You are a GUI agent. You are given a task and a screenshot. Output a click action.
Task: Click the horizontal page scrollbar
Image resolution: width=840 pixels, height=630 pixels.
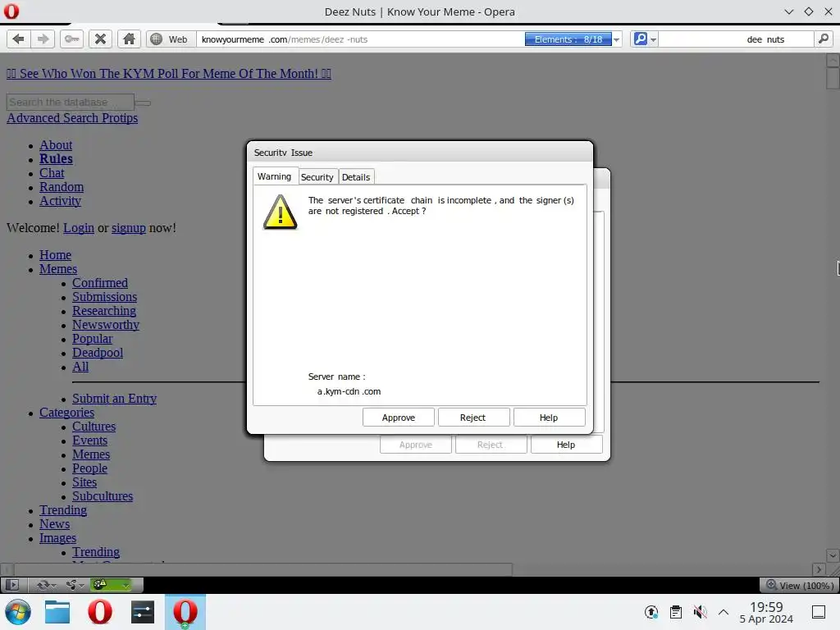click(262, 569)
